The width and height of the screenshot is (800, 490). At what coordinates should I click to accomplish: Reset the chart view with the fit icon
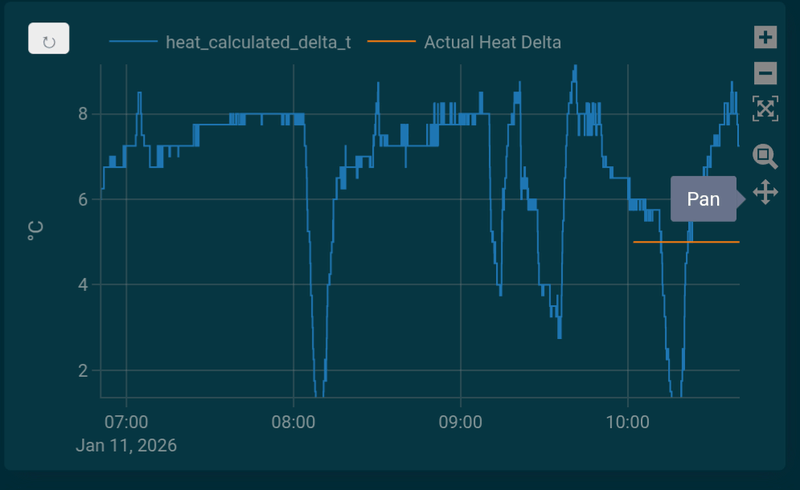tap(765, 109)
